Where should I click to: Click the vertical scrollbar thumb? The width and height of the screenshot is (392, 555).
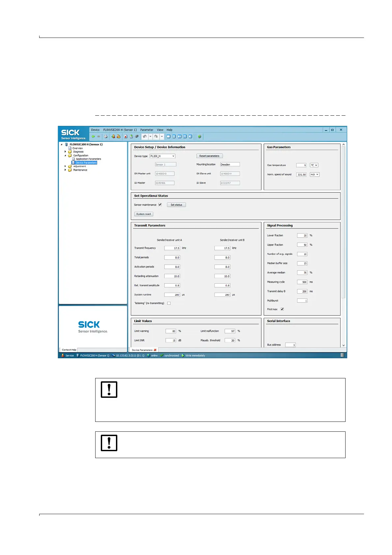[x=344, y=222]
